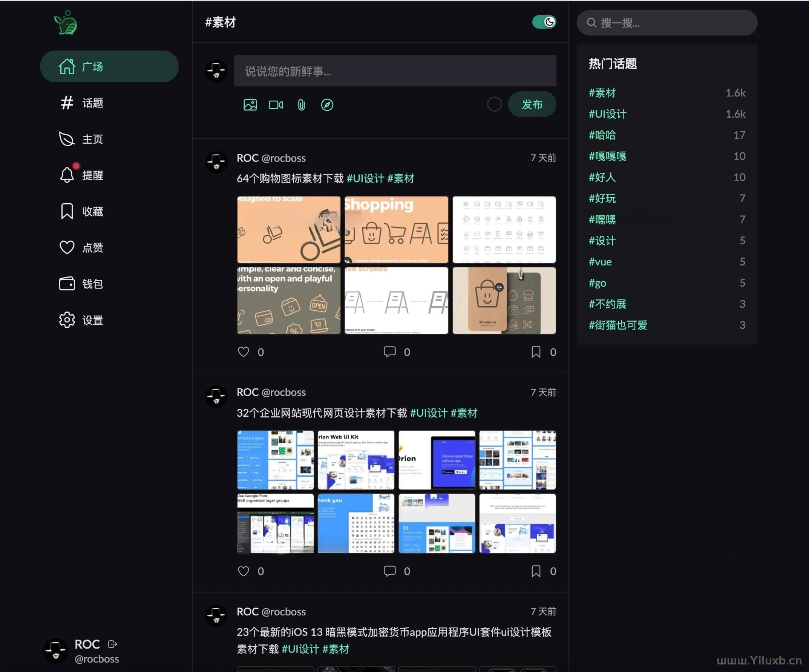Focus the 说说您的新鲜事 input field
This screenshot has width=809, height=672.
[395, 71]
